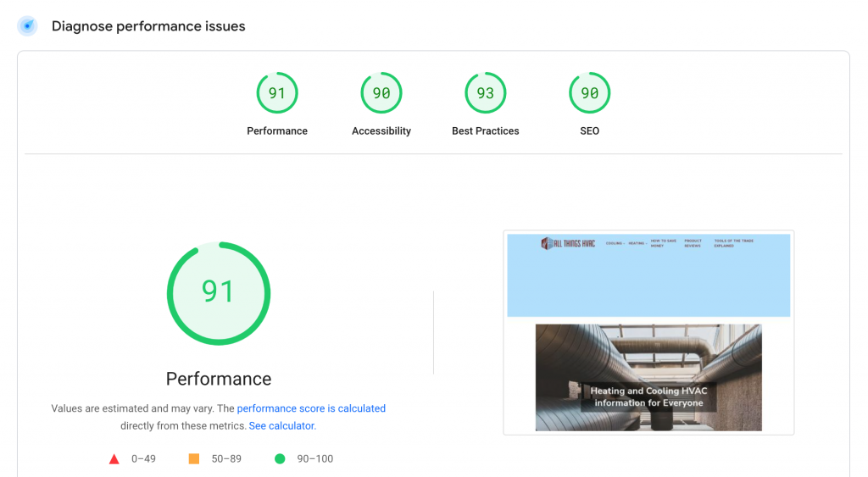Viewport: 868px width, 477px height.
Task: Select "How to Save Money" in the preview navigation
Action: (663, 243)
